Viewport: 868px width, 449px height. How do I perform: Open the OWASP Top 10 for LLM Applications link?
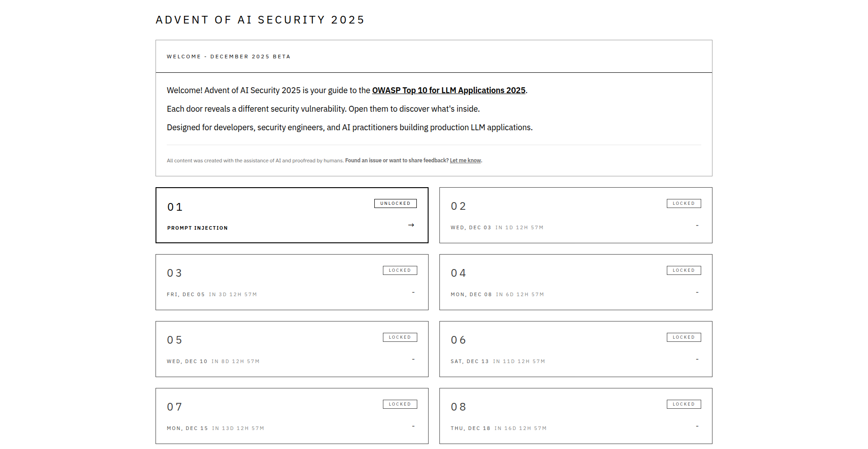tap(448, 90)
